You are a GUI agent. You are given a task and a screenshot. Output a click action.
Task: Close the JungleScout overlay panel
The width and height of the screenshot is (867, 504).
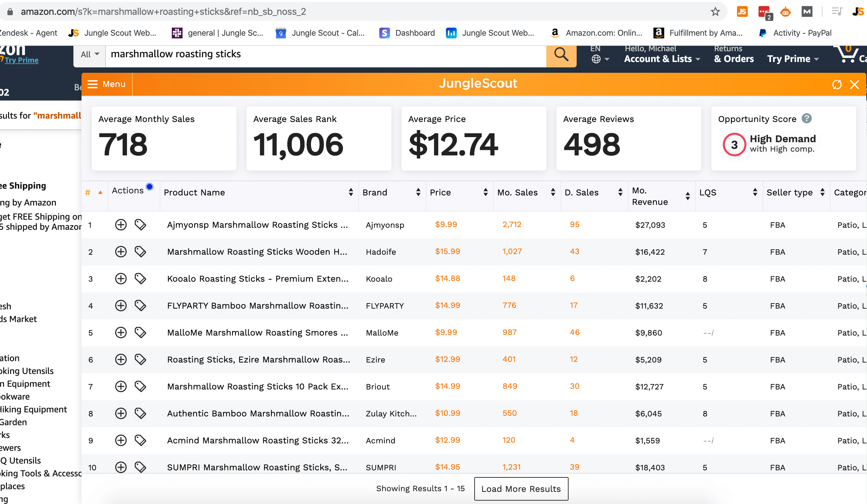(x=855, y=84)
